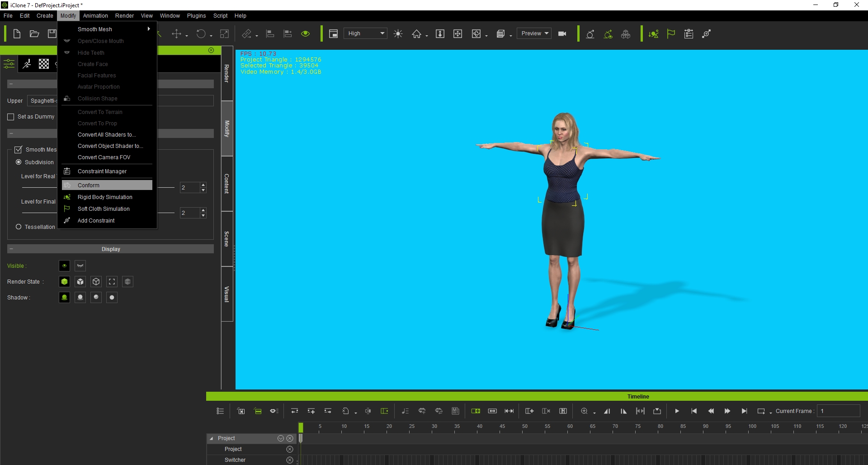Click the Home camera view icon
This screenshot has width=868, height=465.
pos(416,34)
